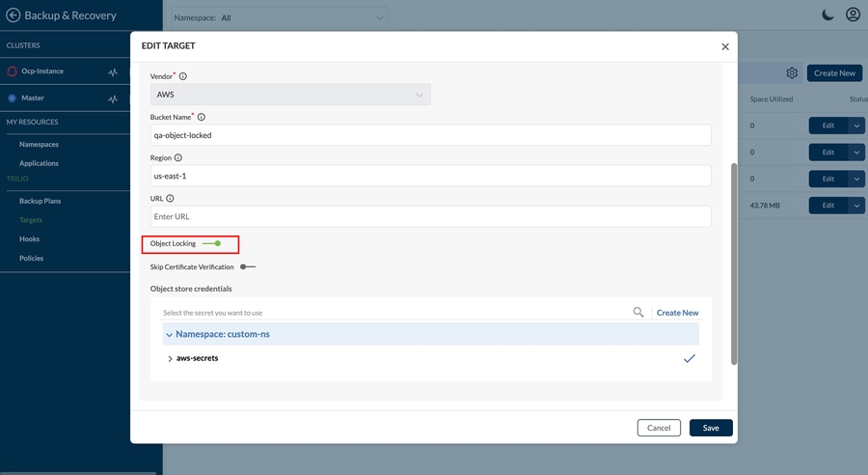Screen dimensions: 868x475
Task: Expand the aws-secrets entry
Action: tap(171, 359)
